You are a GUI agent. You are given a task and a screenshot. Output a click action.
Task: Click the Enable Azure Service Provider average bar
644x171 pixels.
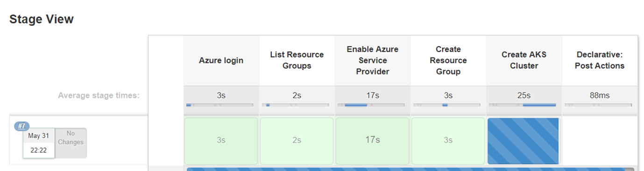pos(371,105)
